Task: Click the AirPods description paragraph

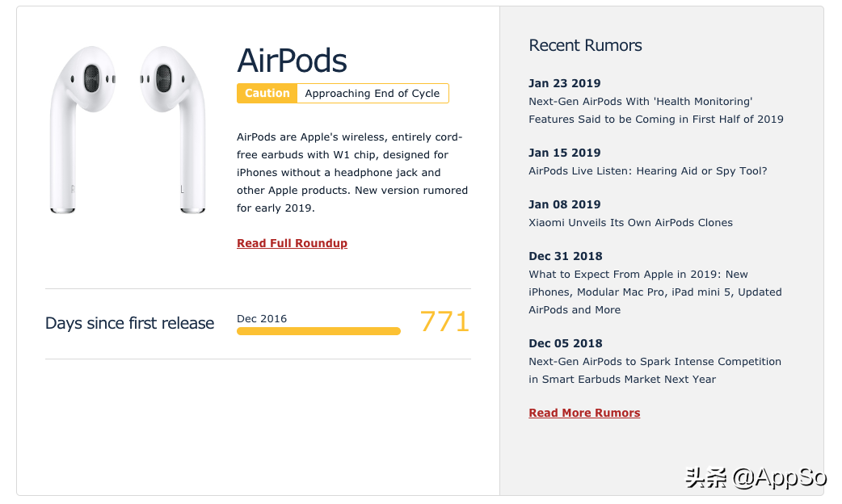Action: click(352, 172)
